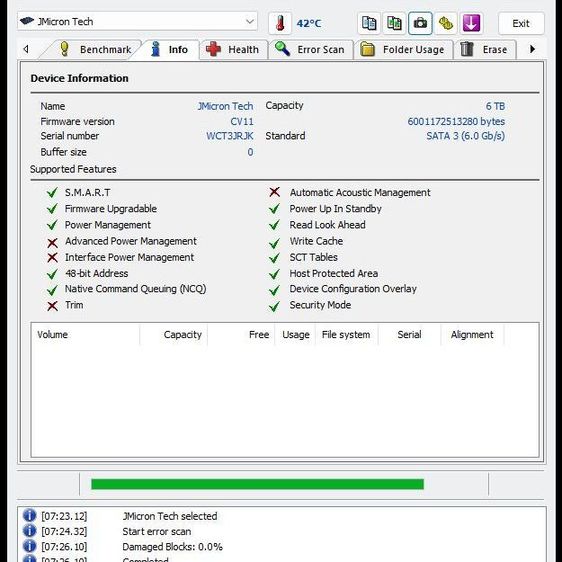Go to the Error Scan tab
562x562 pixels.
[x=310, y=49]
